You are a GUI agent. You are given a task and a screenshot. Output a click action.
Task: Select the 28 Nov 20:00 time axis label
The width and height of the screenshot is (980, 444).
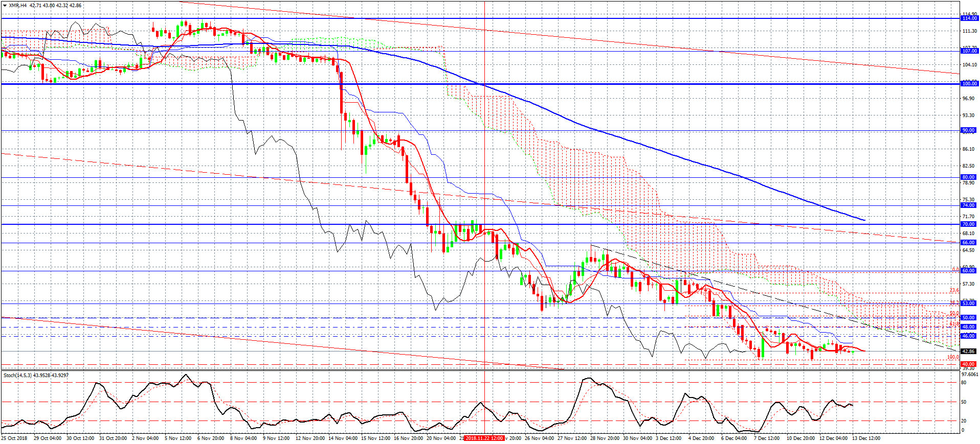tap(605, 438)
